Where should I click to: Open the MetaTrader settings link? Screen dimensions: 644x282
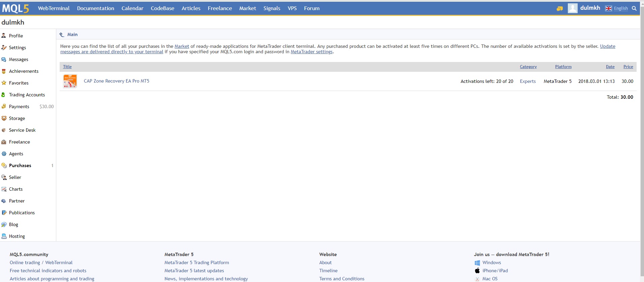click(x=311, y=52)
